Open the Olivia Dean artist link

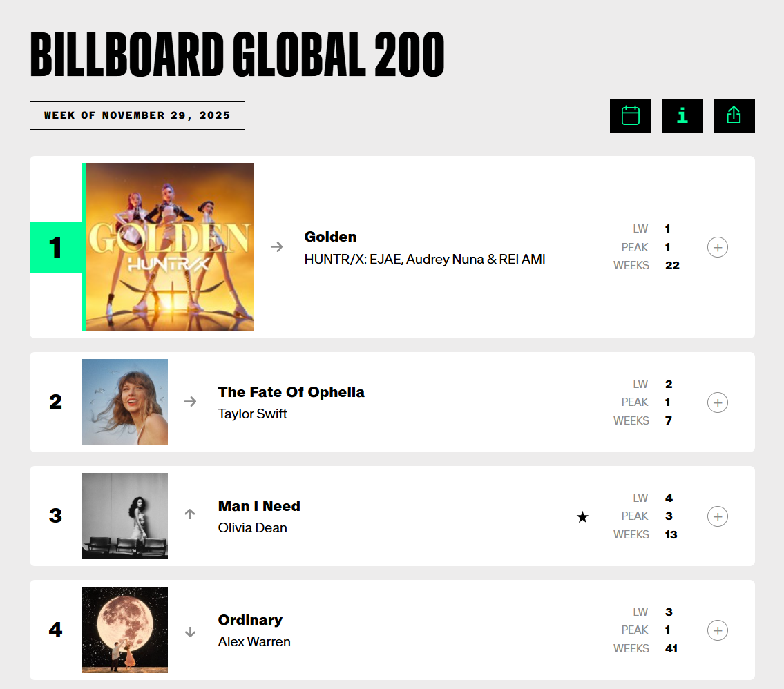(252, 528)
